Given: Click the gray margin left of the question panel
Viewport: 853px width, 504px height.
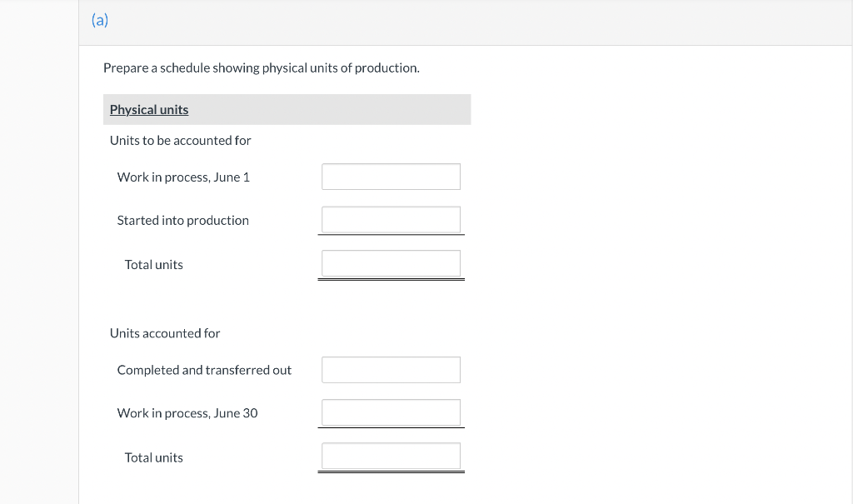Looking at the screenshot, I should (39, 250).
